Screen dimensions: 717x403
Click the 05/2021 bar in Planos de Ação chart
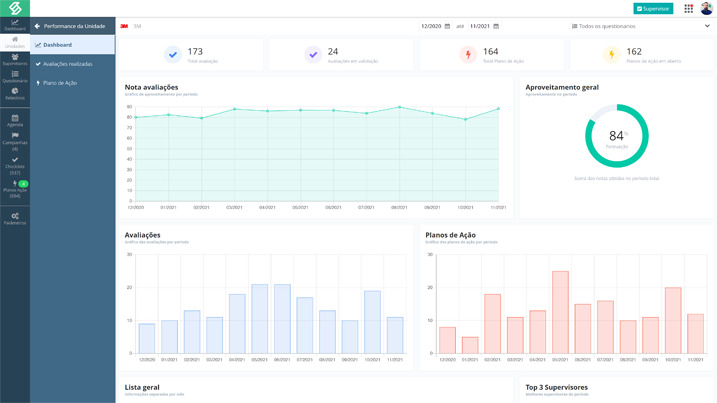(x=560, y=312)
